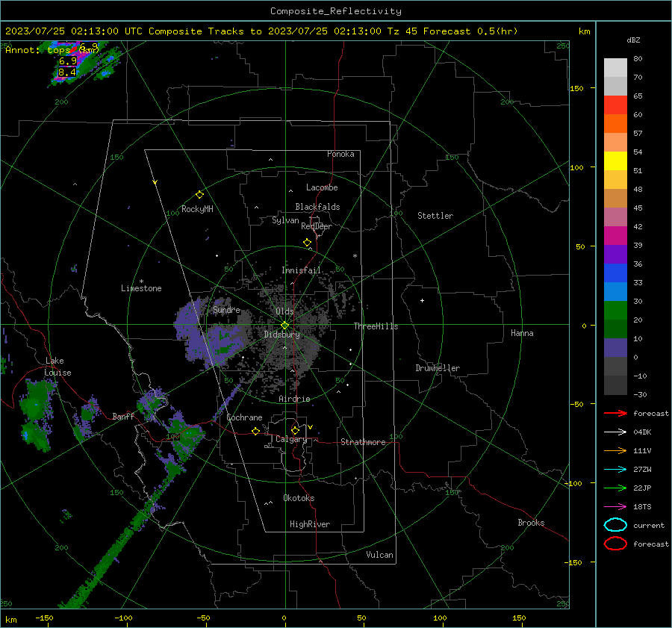The width and height of the screenshot is (672, 628).
Task: Click the yellow diamond marker below RedDeer
Action: click(x=307, y=243)
